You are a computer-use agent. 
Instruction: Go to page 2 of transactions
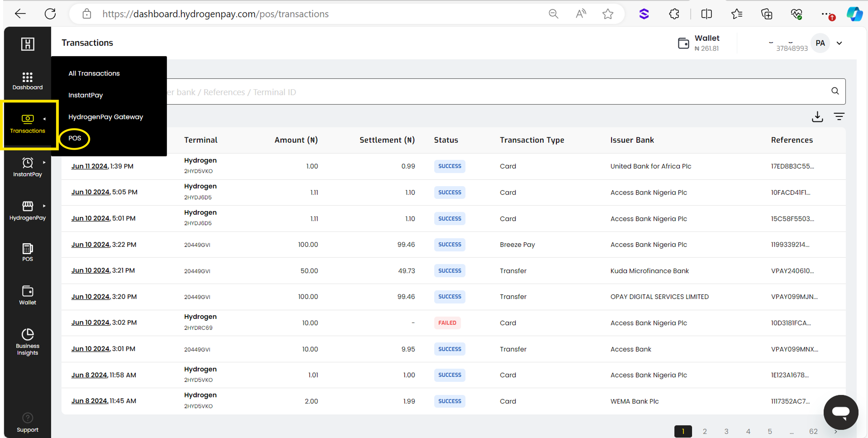click(x=705, y=431)
